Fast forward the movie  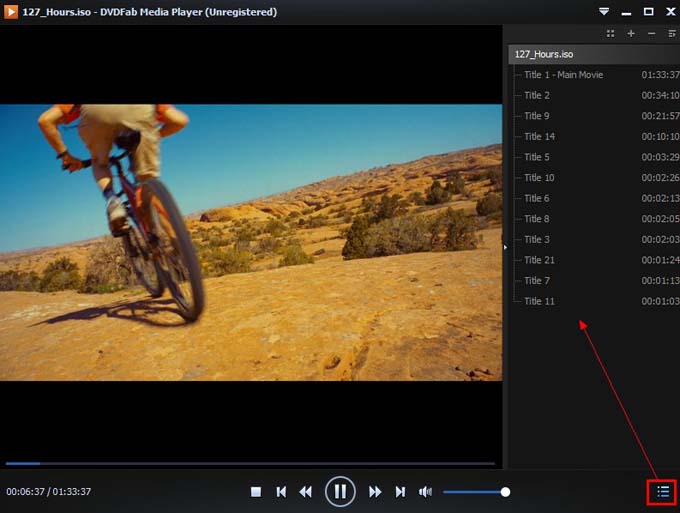click(x=375, y=492)
